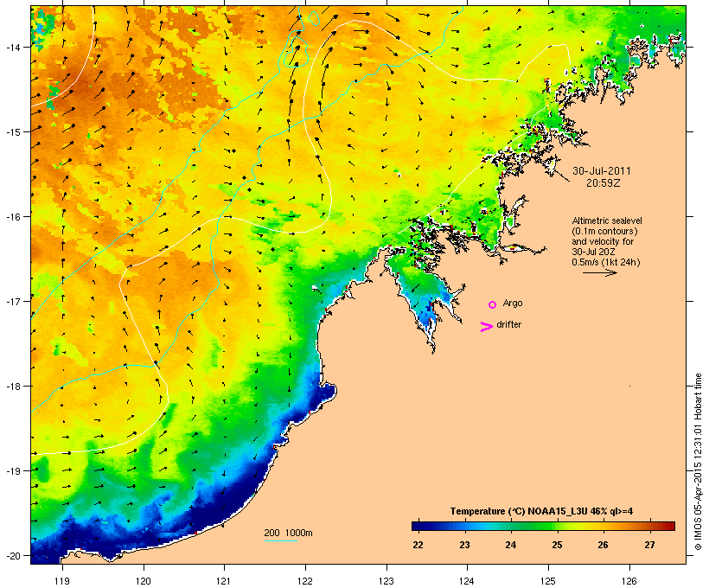The image size is (709, 588).
Task: Click the colorbar tick label 24
Action: tap(510, 545)
